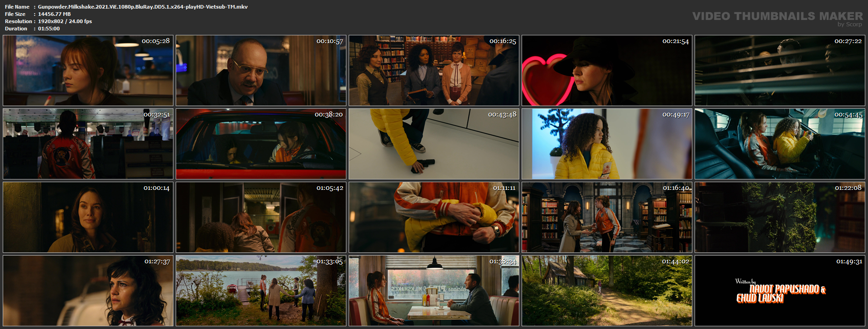
Task: Click the lakeside frame at 01:33:05
Action: [261, 291]
